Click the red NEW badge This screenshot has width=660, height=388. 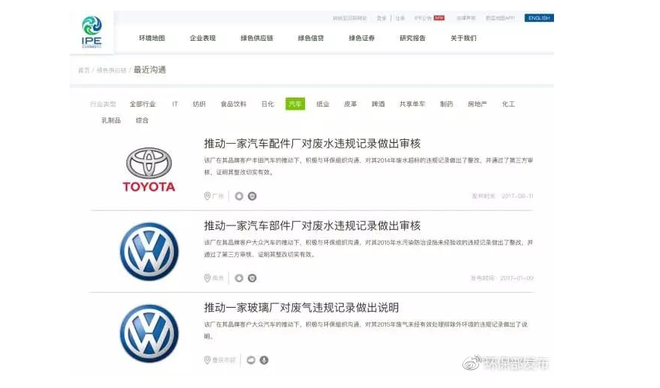[x=439, y=18]
